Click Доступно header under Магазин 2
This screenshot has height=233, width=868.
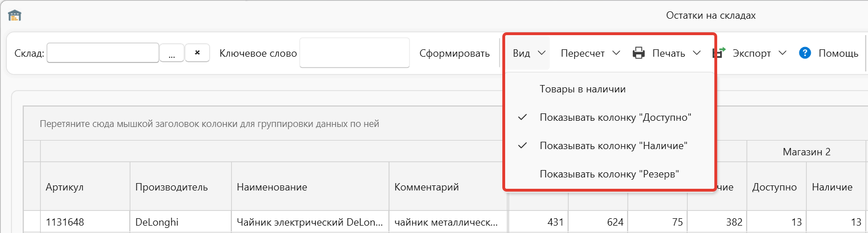(x=776, y=187)
